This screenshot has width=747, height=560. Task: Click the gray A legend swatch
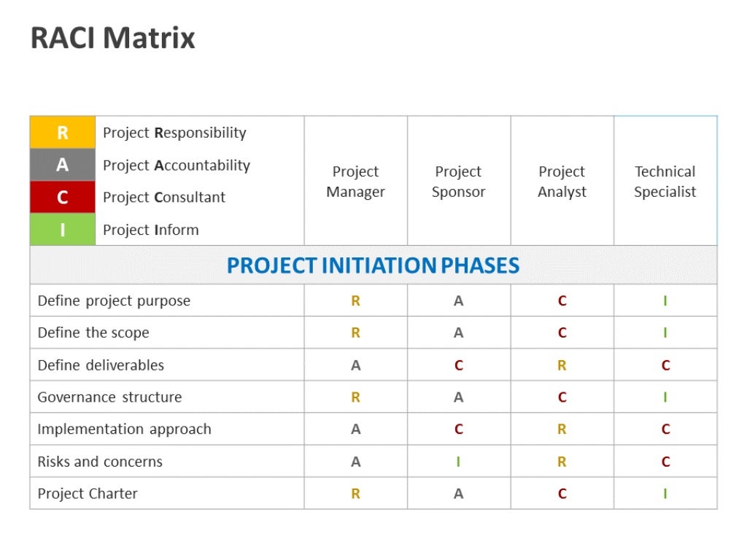(63, 166)
